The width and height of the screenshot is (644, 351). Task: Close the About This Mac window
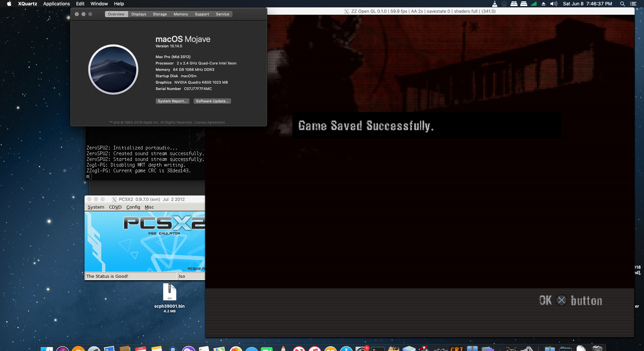pos(77,14)
